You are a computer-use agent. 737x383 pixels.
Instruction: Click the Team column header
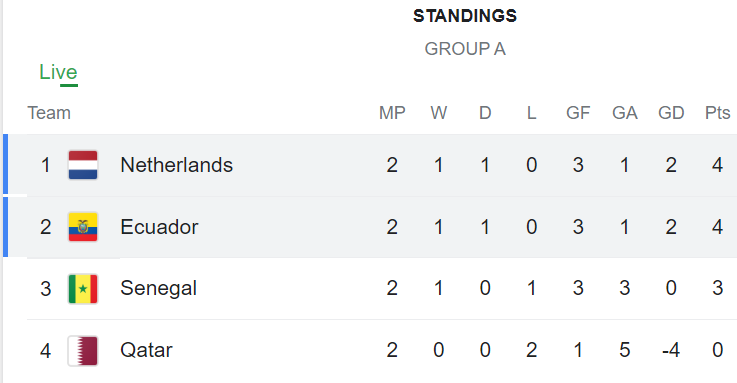(x=49, y=113)
